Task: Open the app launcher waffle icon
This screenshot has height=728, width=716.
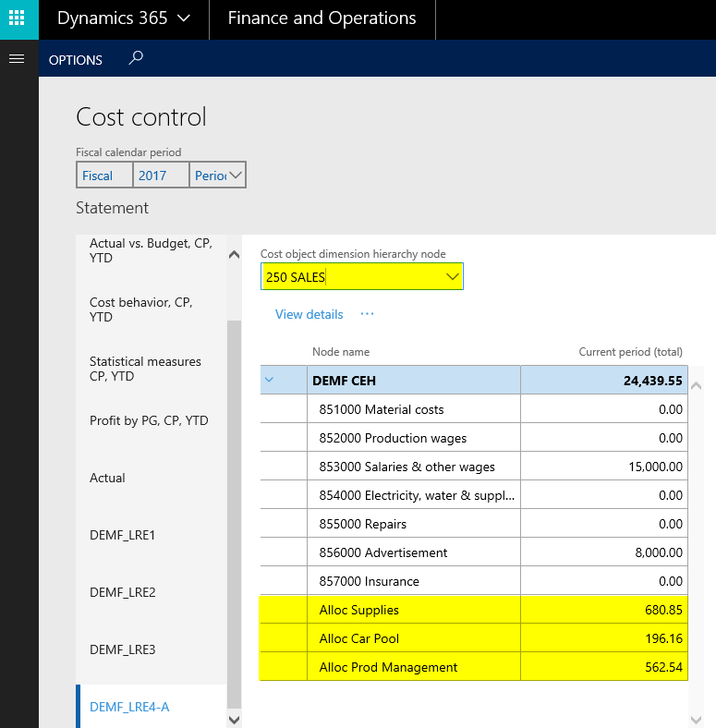Action: pos(18,18)
